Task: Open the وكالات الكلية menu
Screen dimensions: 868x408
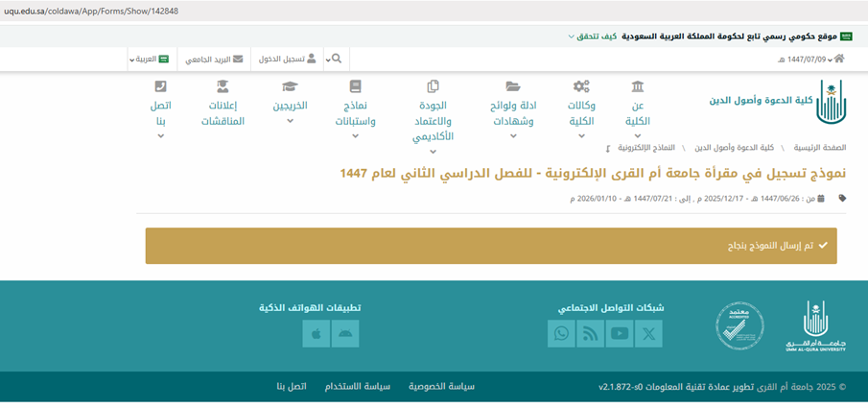Action: (x=581, y=113)
